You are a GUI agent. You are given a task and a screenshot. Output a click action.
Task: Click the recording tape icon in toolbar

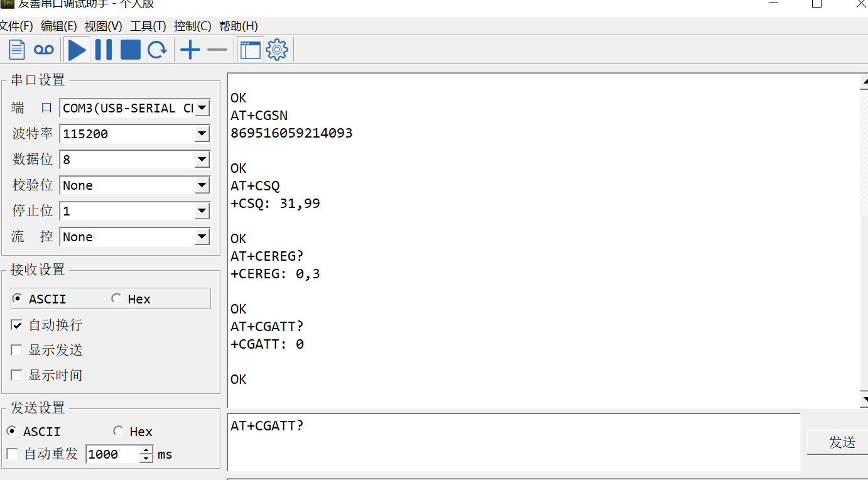point(44,50)
